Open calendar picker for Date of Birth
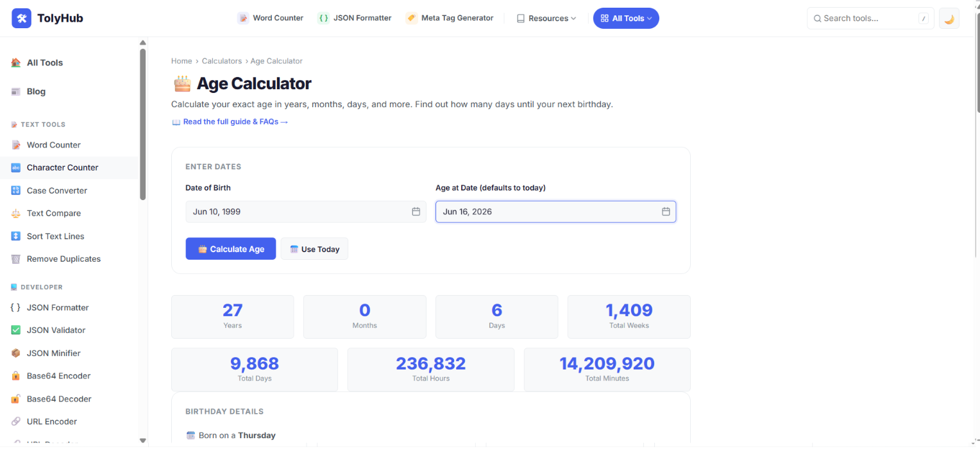Viewport: 980px width, 449px height. [416, 212]
